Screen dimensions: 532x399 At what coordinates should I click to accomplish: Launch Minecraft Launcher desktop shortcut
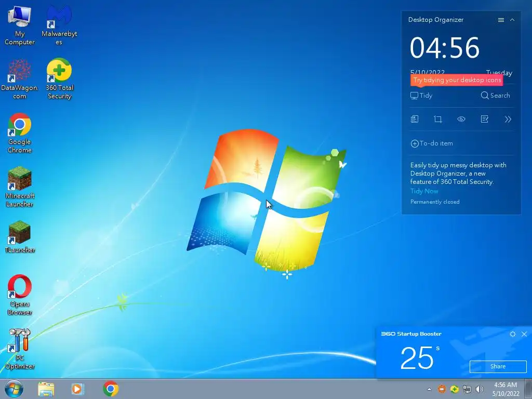(x=20, y=187)
